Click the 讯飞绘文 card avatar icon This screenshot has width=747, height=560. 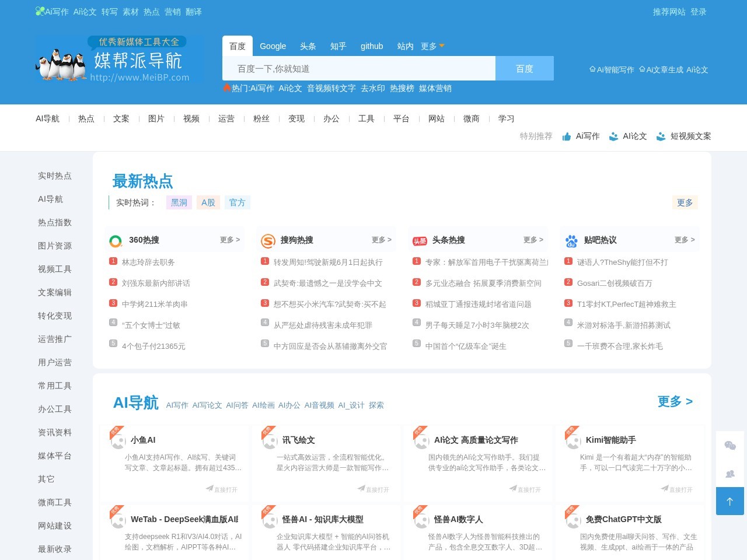pyautogui.click(x=270, y=440)
